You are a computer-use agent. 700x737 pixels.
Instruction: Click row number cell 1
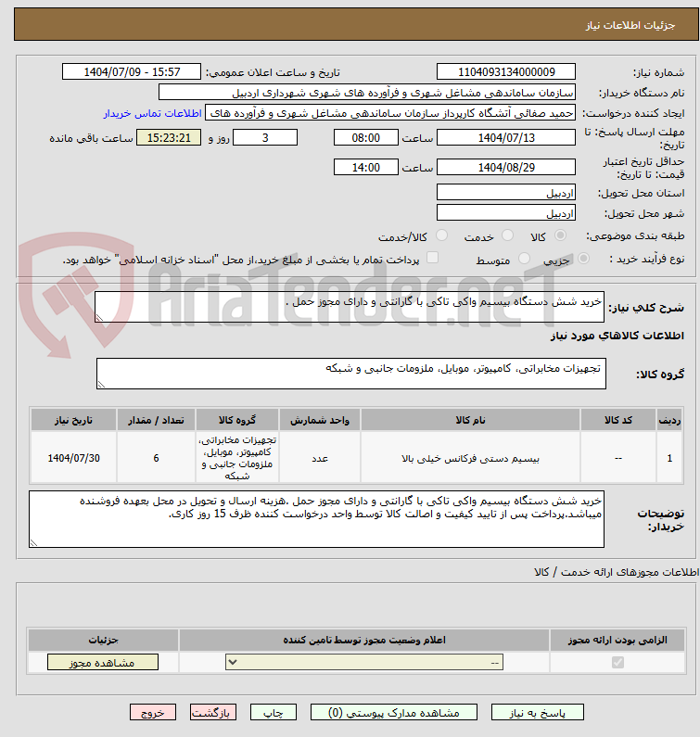(669, 458)
